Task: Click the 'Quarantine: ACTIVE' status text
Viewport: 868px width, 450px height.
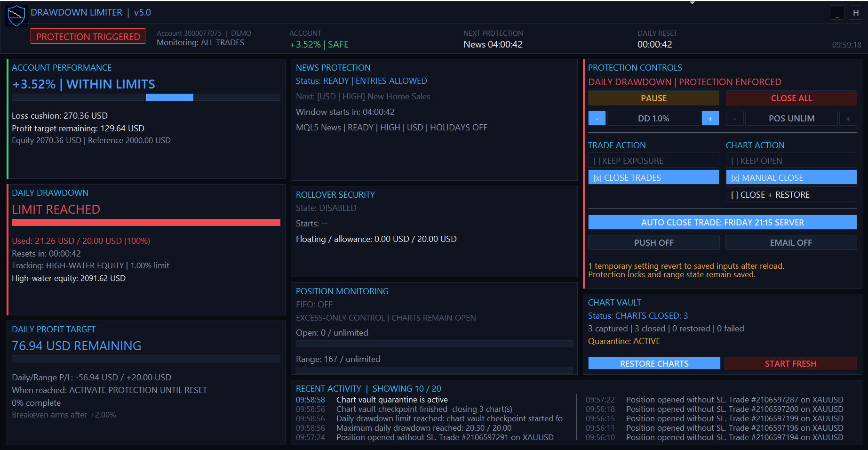Action: coord(624,341)
